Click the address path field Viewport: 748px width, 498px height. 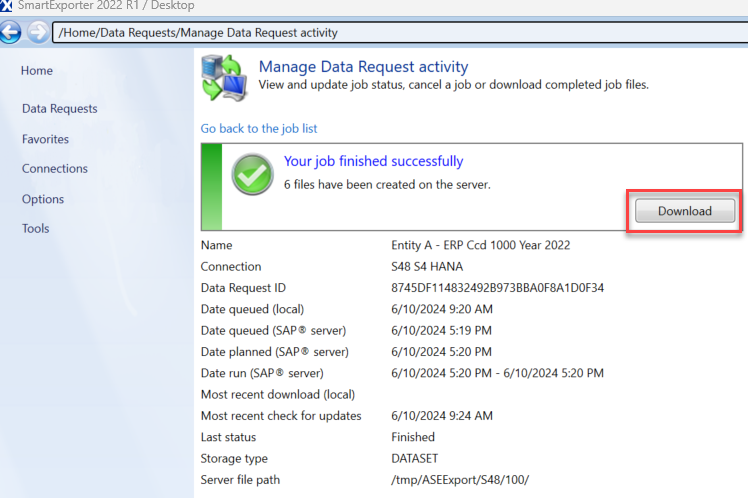pos(400,33)
